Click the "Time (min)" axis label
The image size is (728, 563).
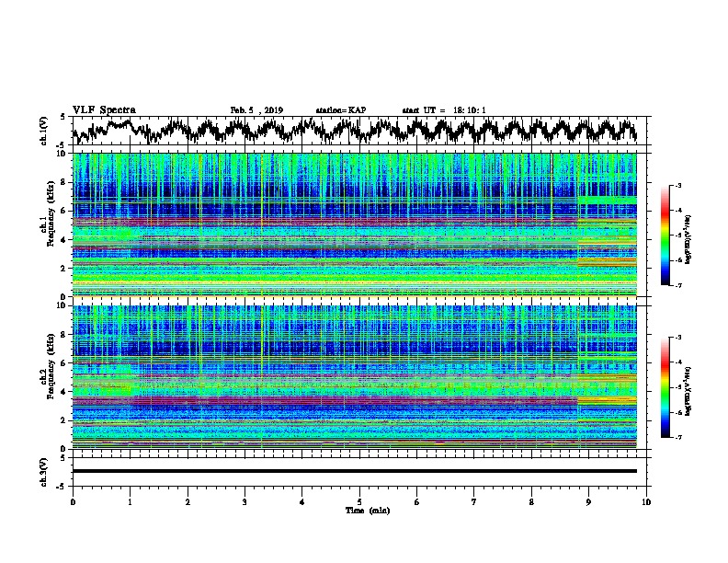point(368,511)
